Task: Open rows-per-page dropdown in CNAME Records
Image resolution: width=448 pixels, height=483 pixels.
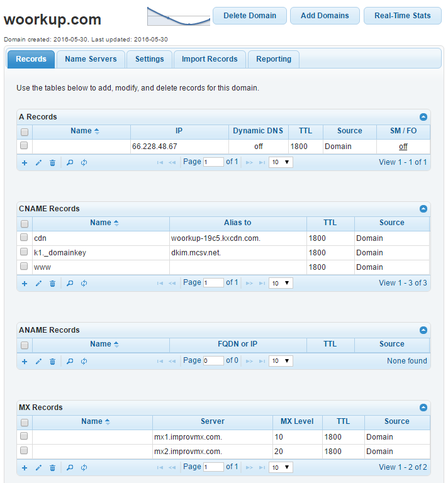Action: coord(281,283)
